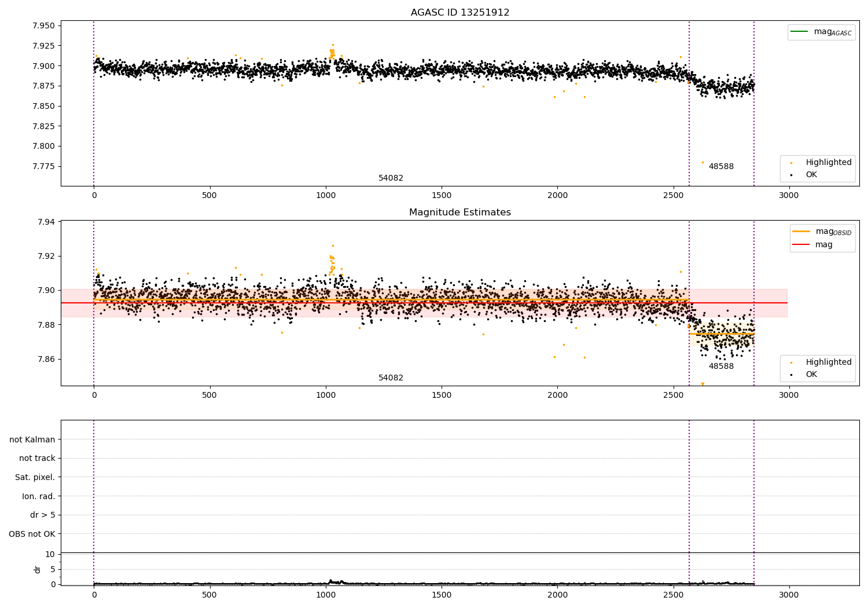The image size is (868, 608).
Task: Click the 54082 label in the AGASC ID plot
Action: [391, 178]
